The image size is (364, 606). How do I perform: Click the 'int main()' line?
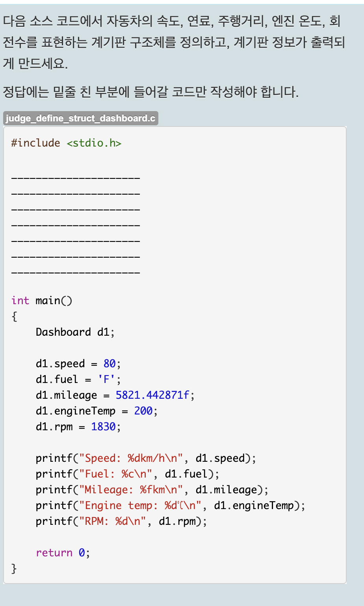(42, 301)
